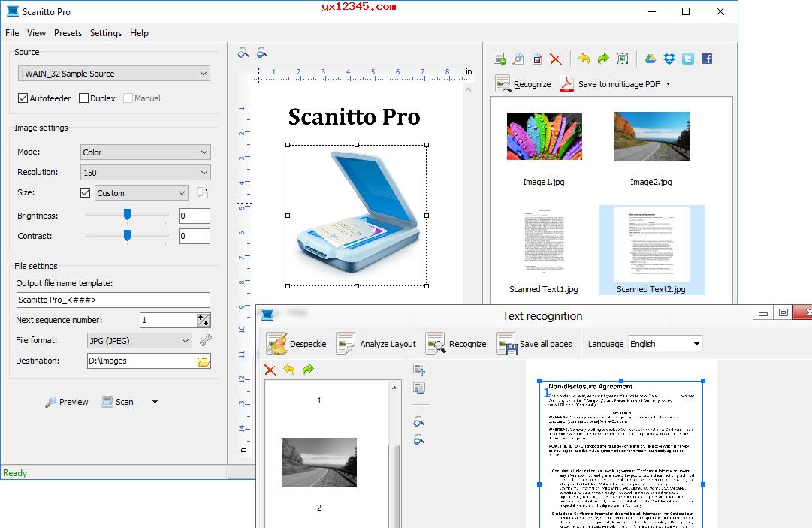Screen dimensions: 812x528
Task: Delete the selected image with the main toolbar red X
Action: click(x=556, y=59)
